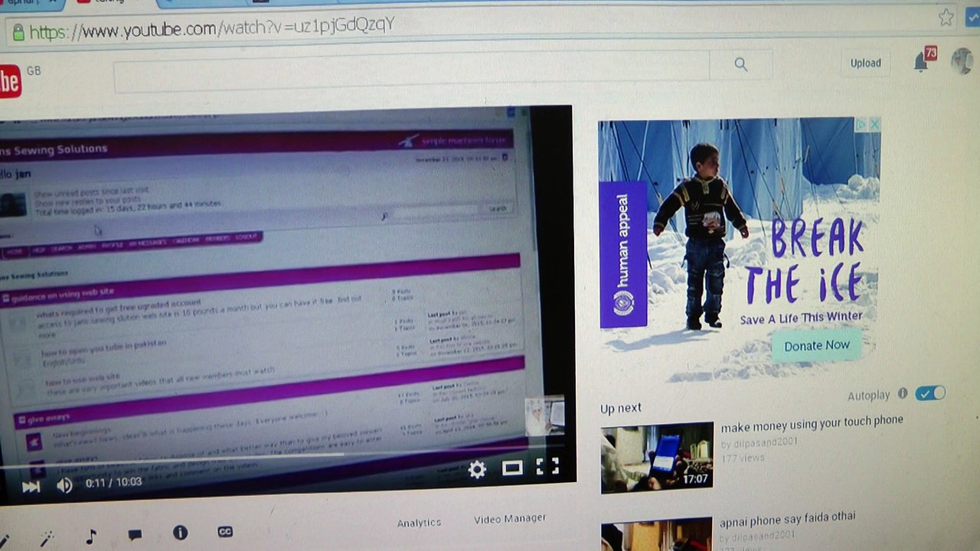Viewport: 980px width, 551px height.
Task: Open the notifications bell showing 73
Action: [922, 63]
